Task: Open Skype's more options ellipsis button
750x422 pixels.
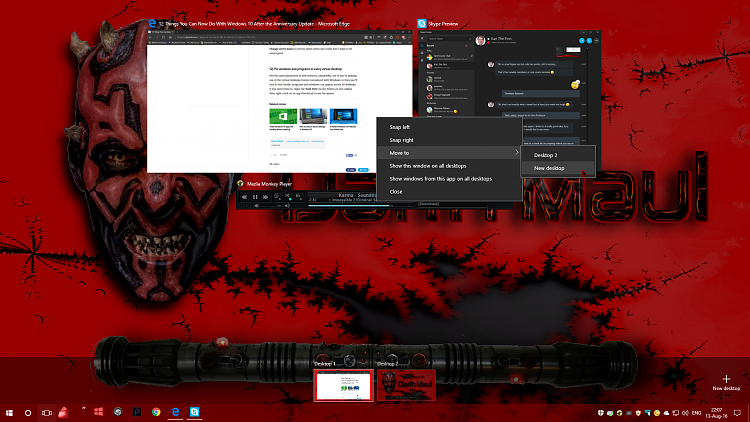Action: tap(596, 41)
